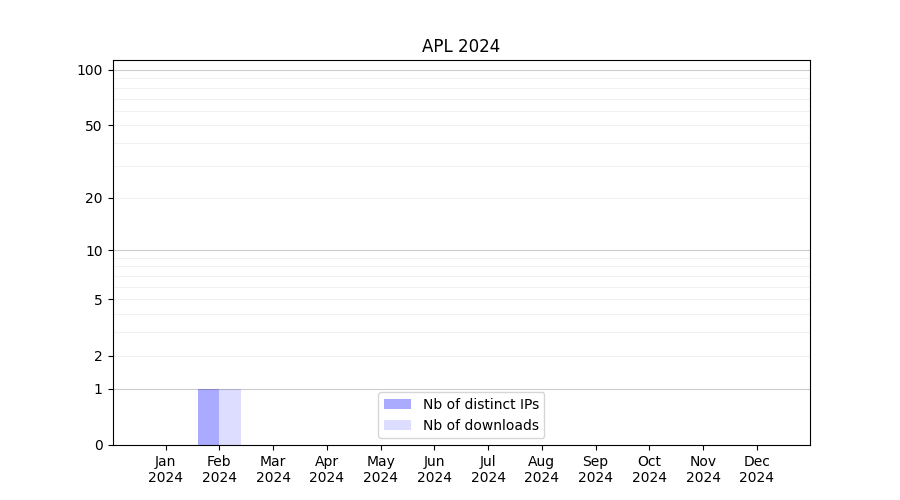Select the Feb 2024 x-axis label
This screenshot has height=500, width=900.
click(219, 469)
